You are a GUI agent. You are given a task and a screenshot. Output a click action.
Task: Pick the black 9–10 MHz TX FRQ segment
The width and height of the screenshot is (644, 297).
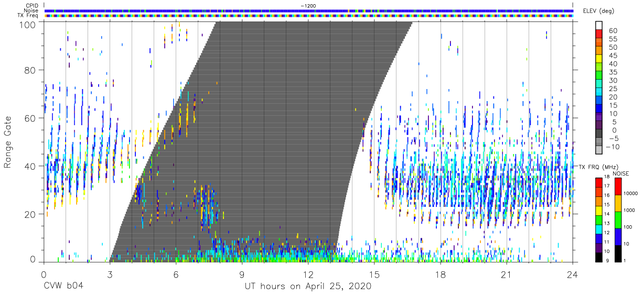point(599,257)
